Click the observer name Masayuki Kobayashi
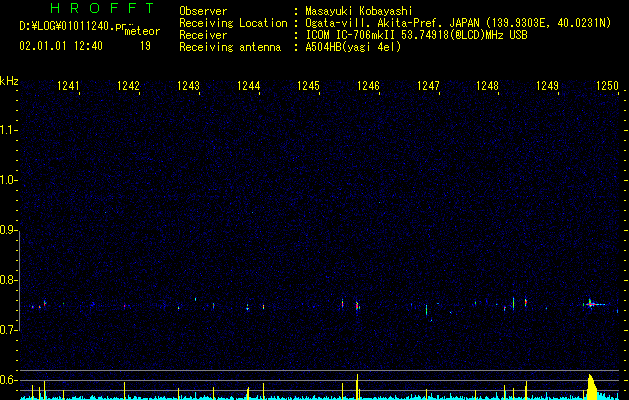Image resolution: width=629 pixels, height=400 pixels. point(359,11)
